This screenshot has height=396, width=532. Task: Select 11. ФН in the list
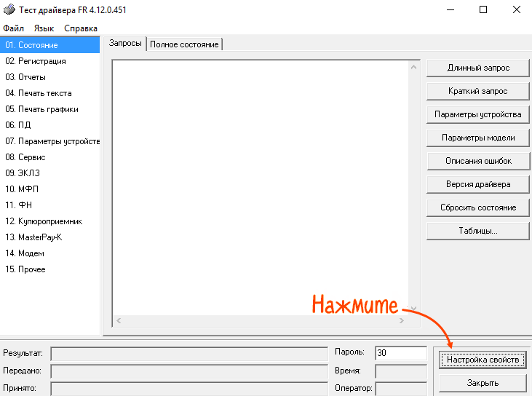pyautogui.click(x=19, y=205)
